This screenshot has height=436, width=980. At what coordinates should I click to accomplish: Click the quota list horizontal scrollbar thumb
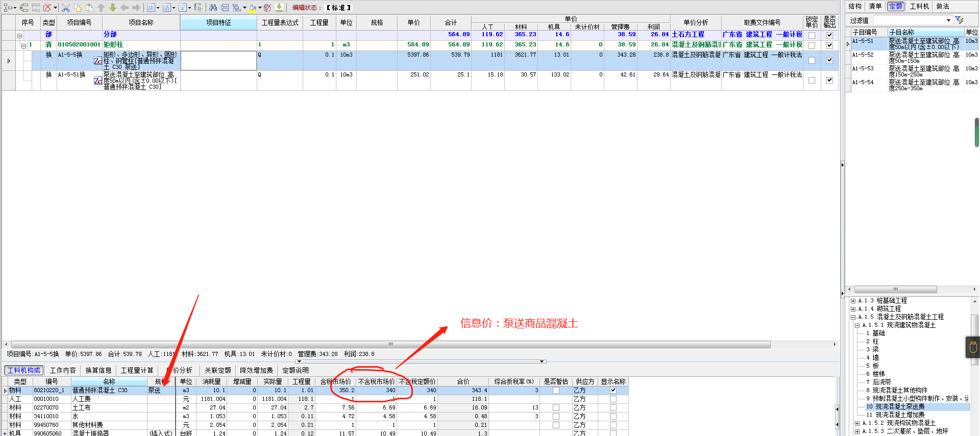(895, 289)
